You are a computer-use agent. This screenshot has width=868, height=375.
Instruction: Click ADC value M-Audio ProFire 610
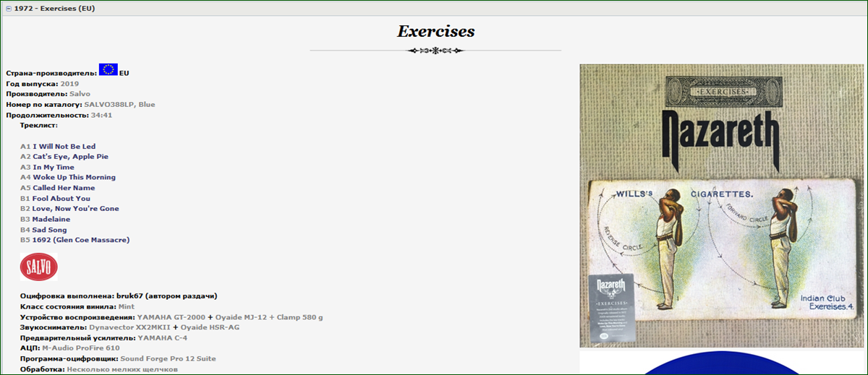80,348
